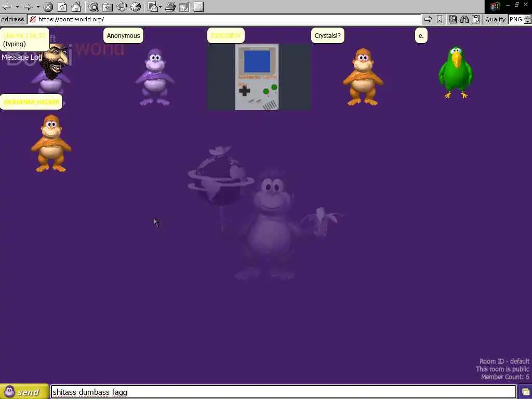This screenshot has height=399, width=532.
Task: Click the yellow name bubble above Game Boy
Action: pyautogui.click(x=226, y=36)
